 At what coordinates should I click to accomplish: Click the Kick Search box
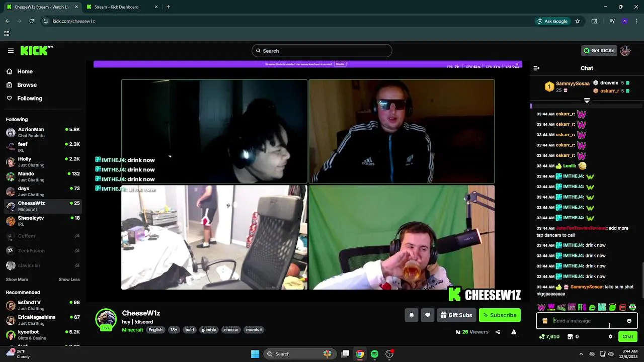coord(322,51)
